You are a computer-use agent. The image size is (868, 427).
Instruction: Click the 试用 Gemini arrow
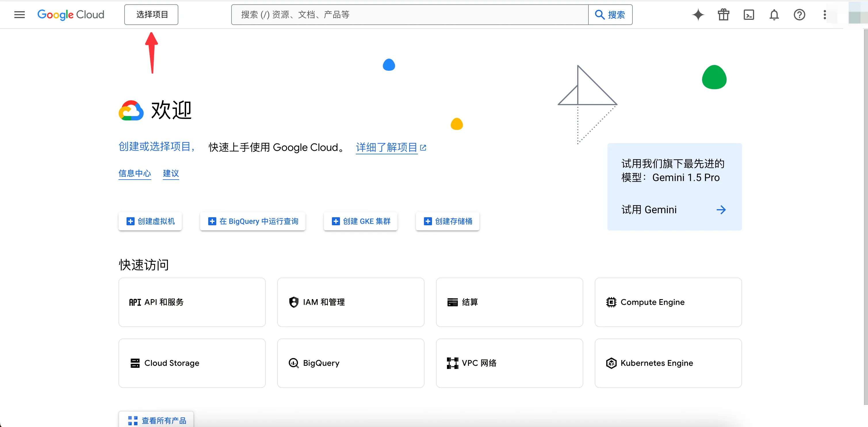(x=721, y=210)
